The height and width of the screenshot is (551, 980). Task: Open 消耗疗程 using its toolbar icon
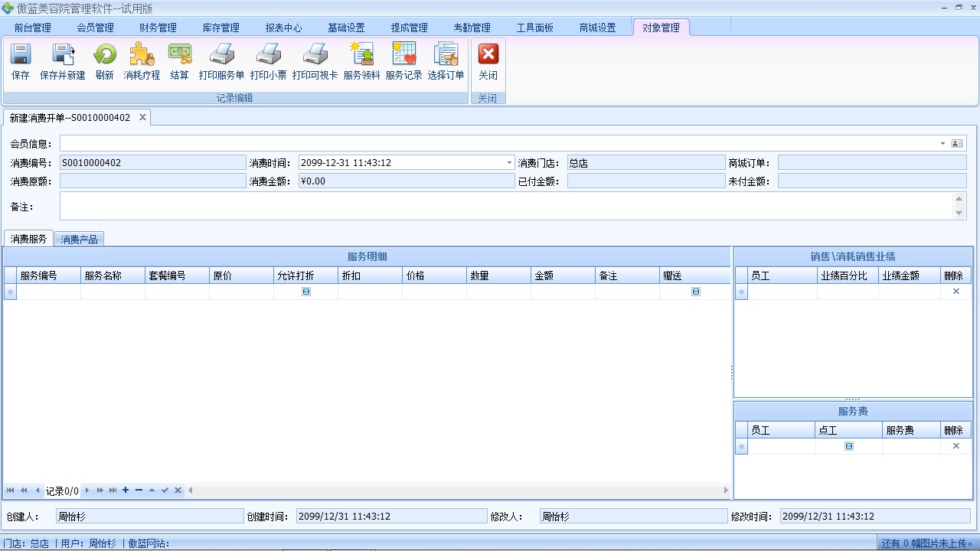coord(141,61)
